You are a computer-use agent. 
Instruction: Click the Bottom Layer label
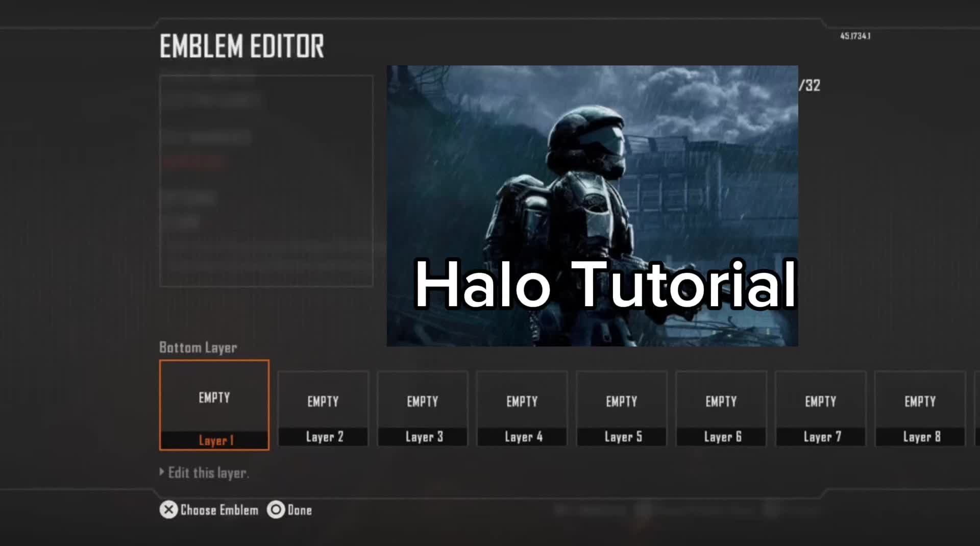[198, 348]
